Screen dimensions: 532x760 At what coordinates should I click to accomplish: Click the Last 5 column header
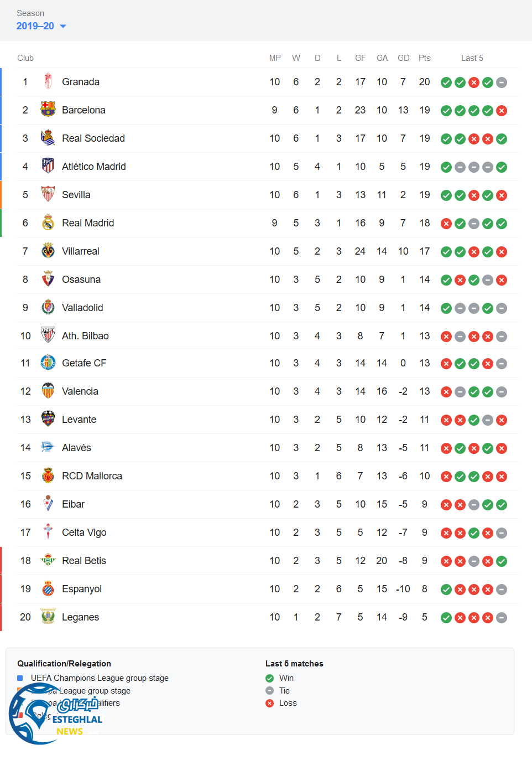tap(472, 58)
